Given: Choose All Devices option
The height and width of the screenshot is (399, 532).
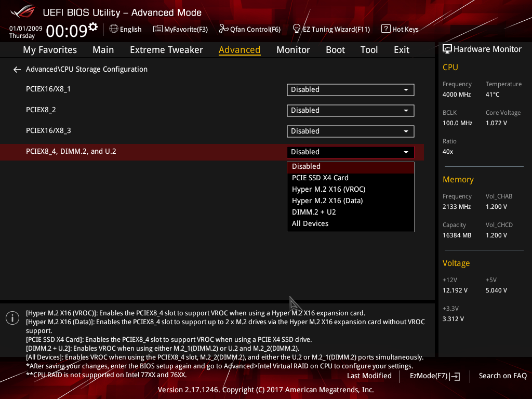Looking at the screenshot, I should click(351, 223).
